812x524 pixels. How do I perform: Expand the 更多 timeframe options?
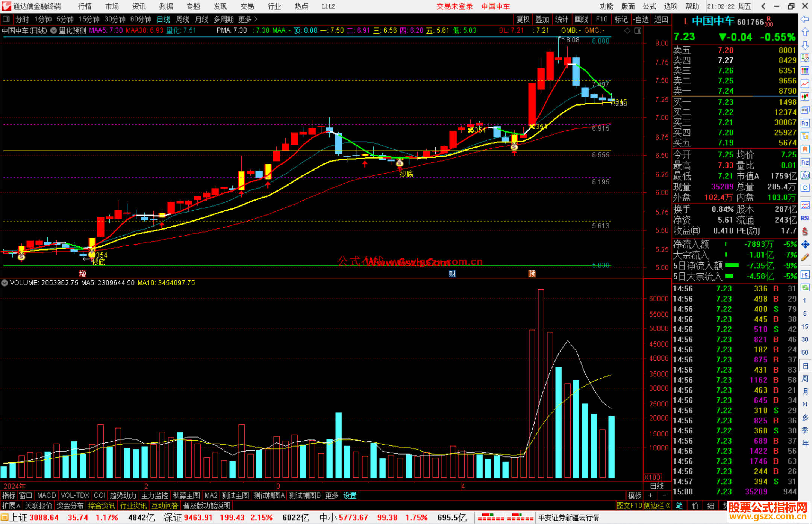pos(248,19)
